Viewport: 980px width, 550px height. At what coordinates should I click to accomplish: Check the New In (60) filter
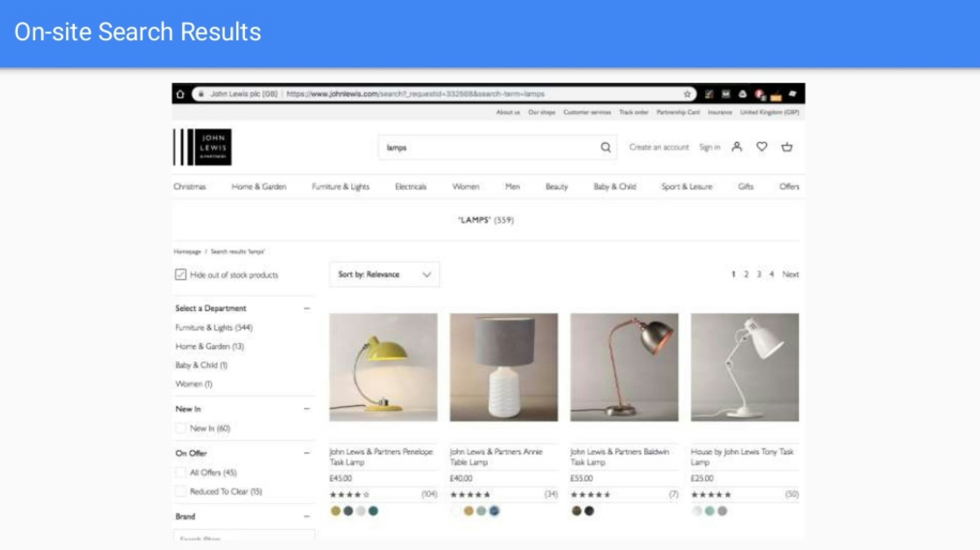click(x=181, y=428)
